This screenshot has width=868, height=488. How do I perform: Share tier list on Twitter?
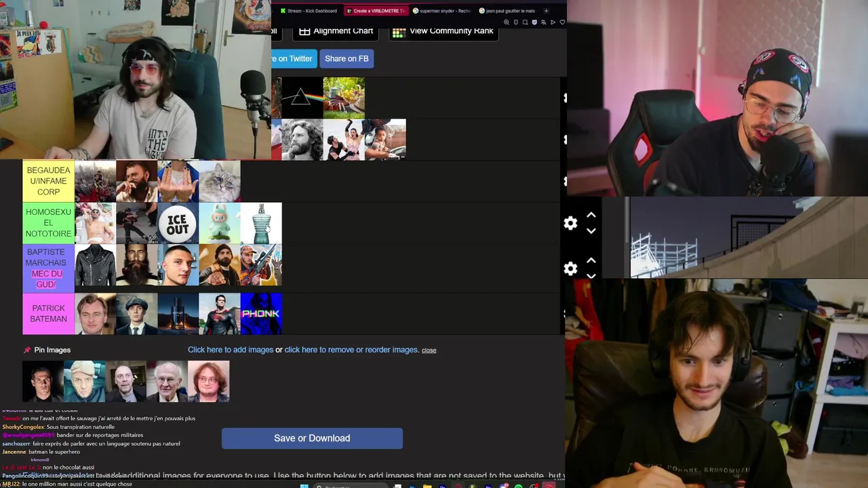(x=293, y=59)
